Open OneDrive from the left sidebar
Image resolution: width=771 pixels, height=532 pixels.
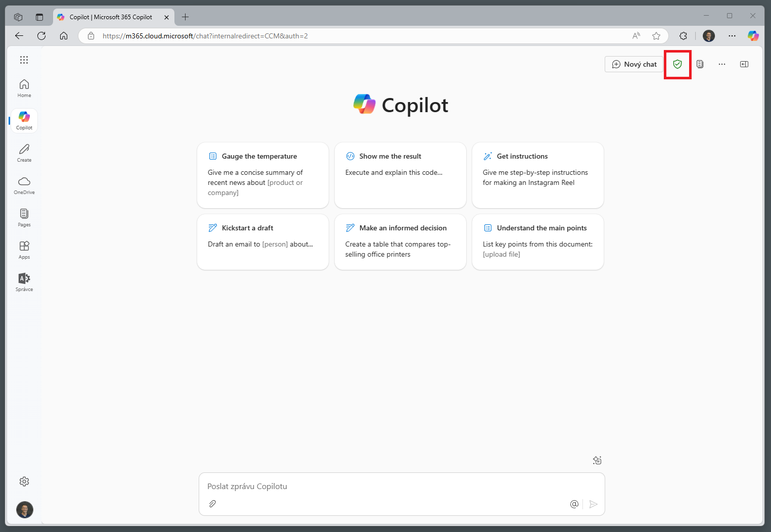[24, 185]
